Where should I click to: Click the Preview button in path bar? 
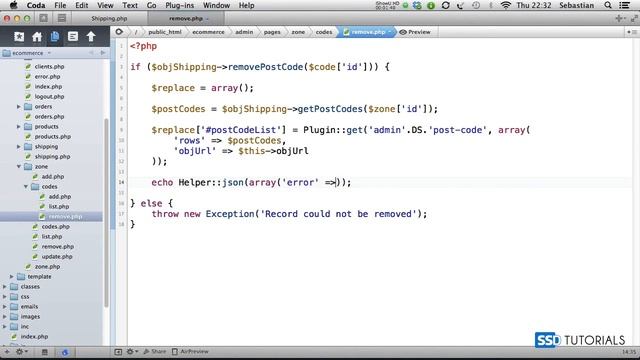pyautogui.click(x=415, y=32)
